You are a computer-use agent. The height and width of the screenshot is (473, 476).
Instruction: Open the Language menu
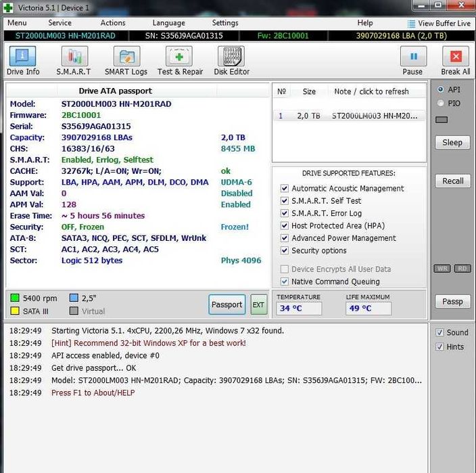tap(169, 23)
